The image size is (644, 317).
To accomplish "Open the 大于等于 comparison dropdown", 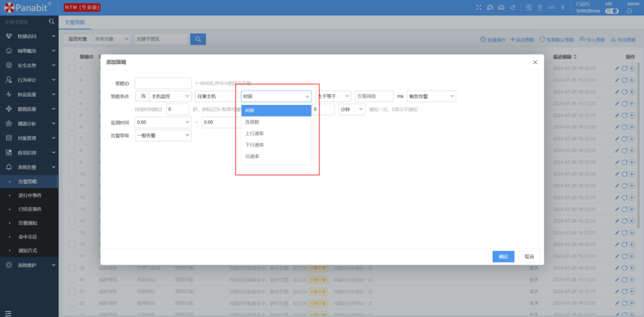I will [x=333, y=96].
